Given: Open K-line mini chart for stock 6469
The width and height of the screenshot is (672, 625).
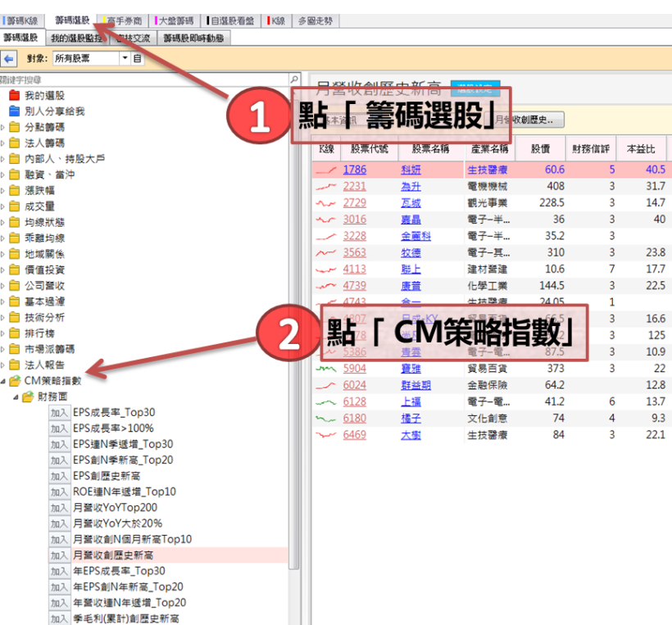Looking at the screenshot, I should (x=325, y=435).
